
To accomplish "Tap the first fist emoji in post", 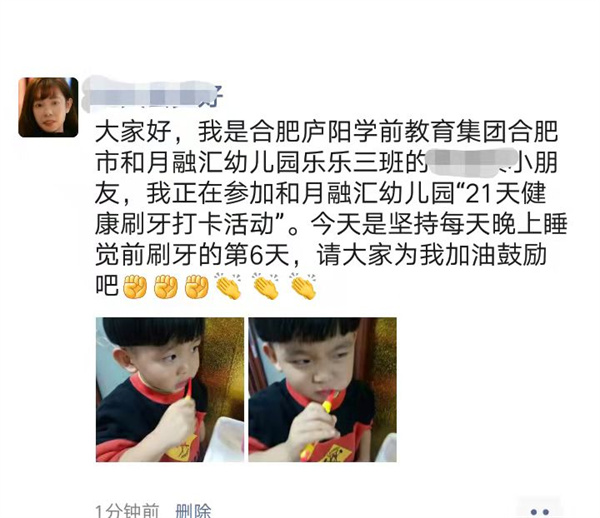I will pos(135,287).
